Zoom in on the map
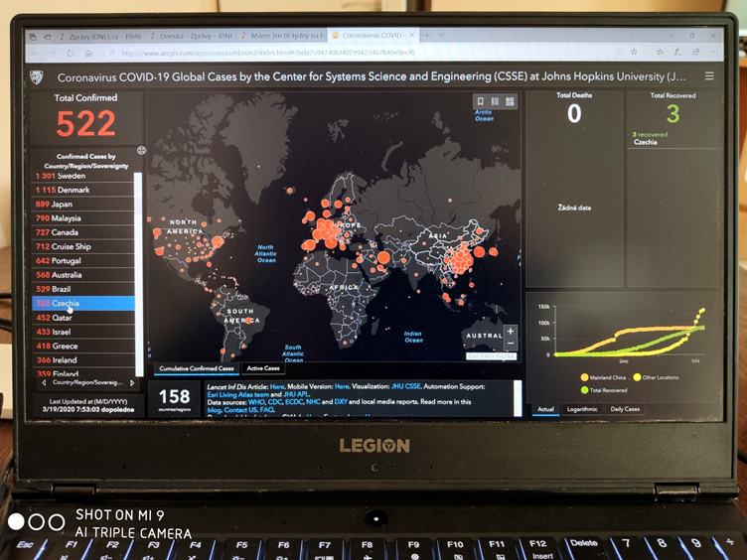This screenshot has width=747, height=560. point(511,331)
